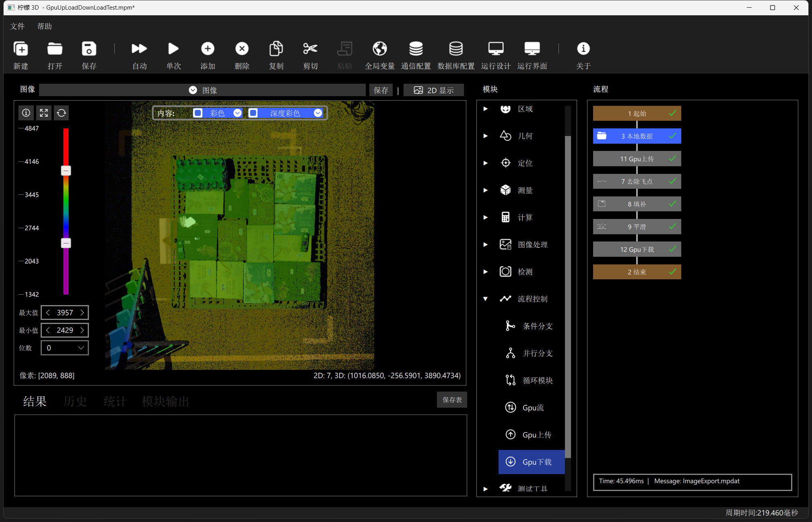Expand the 图像处理 module category
Image resolution: width=812 pixels, height=522 pixels.
click(486, 245)
